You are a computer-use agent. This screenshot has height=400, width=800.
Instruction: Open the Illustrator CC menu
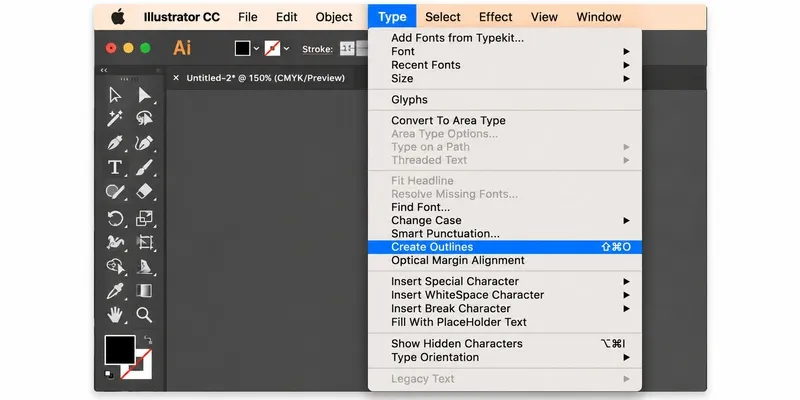pos(182,17)
